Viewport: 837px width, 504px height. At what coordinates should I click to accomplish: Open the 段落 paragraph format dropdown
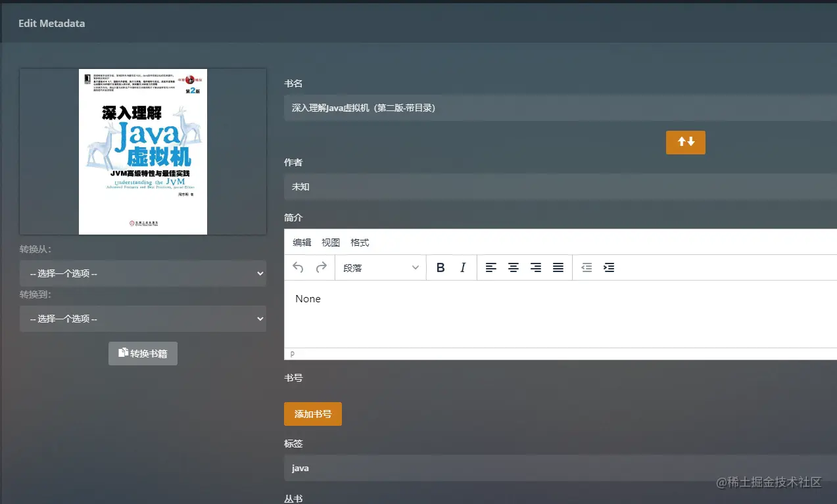click(x=381, y=267)
